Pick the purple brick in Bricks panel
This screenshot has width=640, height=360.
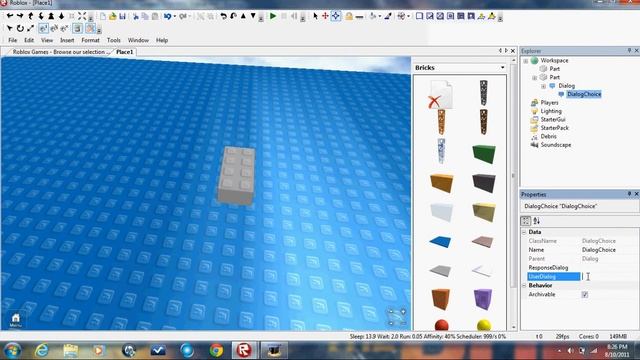(483, 299)
